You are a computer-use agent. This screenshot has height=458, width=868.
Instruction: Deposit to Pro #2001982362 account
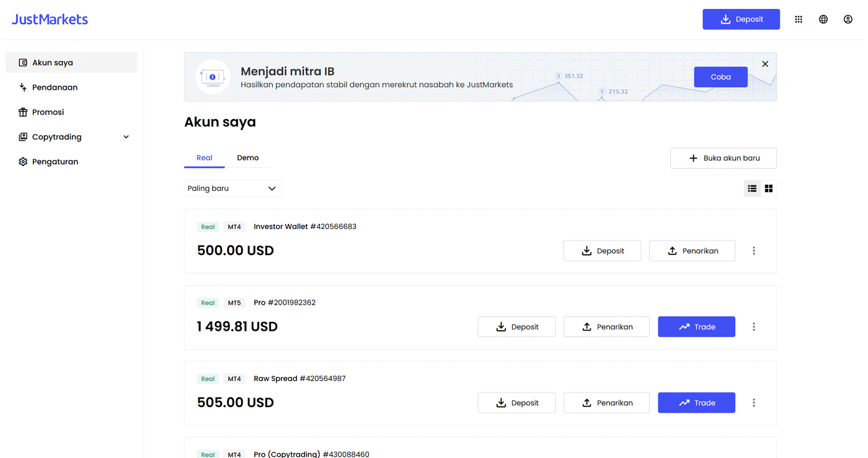click(x=517, y=327)
